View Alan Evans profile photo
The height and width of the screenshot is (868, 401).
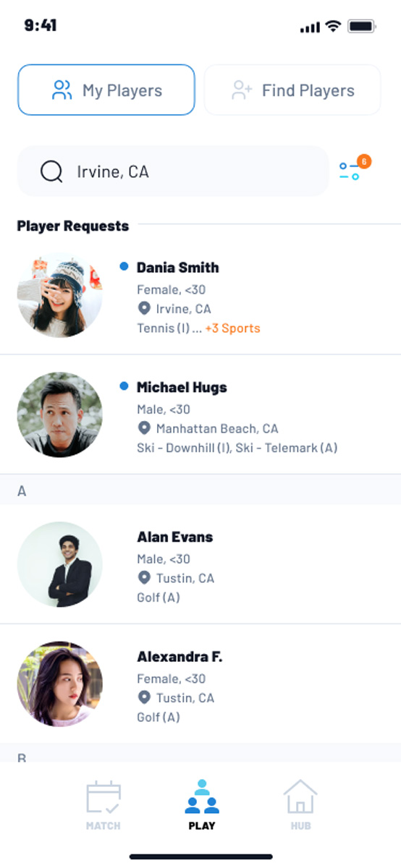pos(60,564)
